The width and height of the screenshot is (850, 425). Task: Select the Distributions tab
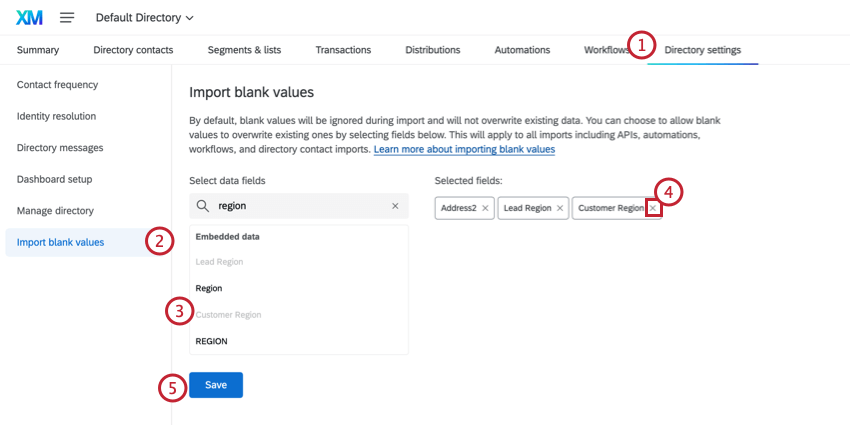click(x=432, y=50)
